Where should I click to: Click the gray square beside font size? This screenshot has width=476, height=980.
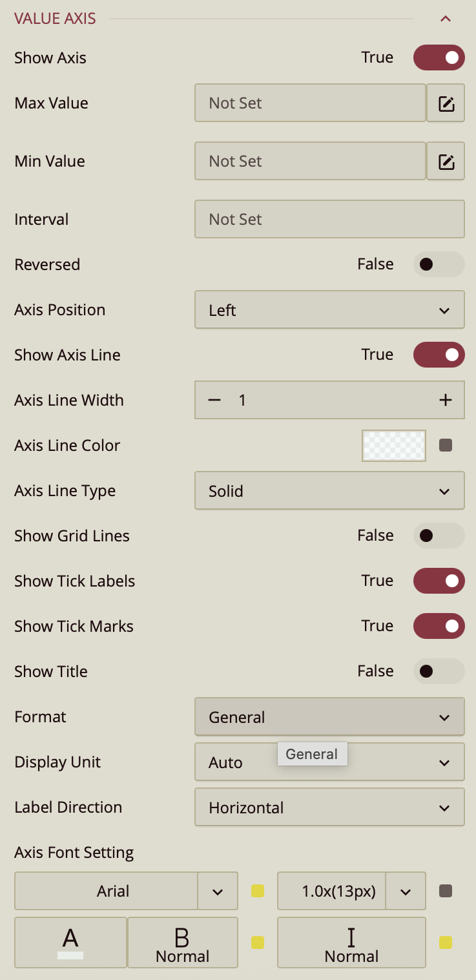[x=446, y=891]
